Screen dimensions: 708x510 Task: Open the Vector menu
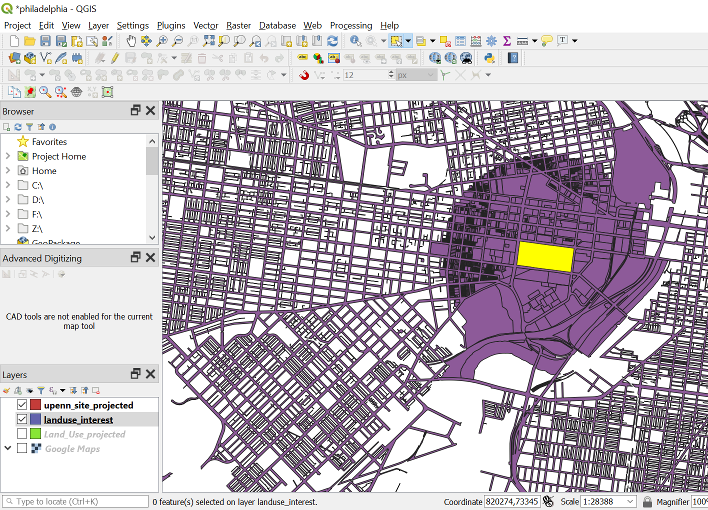tap(205, 25)
